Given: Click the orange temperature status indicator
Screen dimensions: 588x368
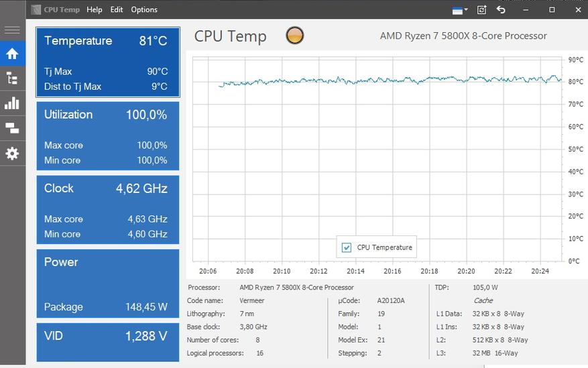Looking at the screenshot, I should click(x=294, y=36).
